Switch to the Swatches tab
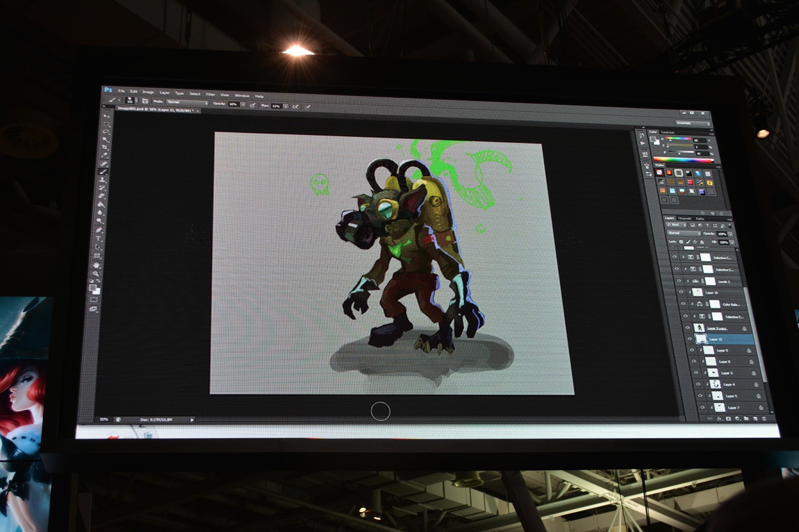 (x=668, y=132)
